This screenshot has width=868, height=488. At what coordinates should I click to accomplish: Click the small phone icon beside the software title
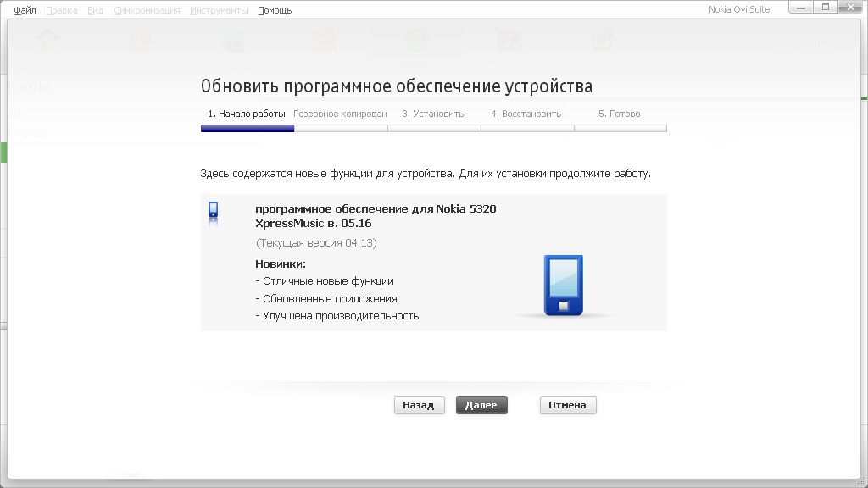(x=213, y=213)
